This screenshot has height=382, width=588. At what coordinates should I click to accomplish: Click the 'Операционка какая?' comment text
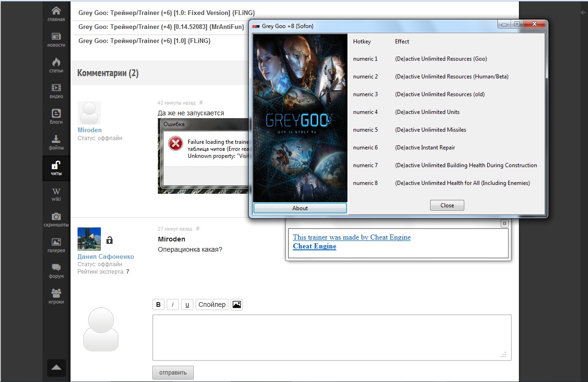(x=190, y=249)
